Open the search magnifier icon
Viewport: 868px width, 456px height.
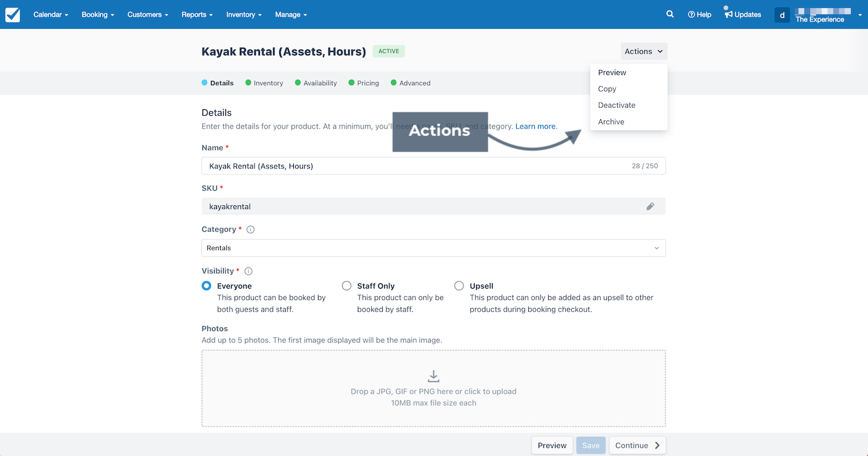(670, 14)
